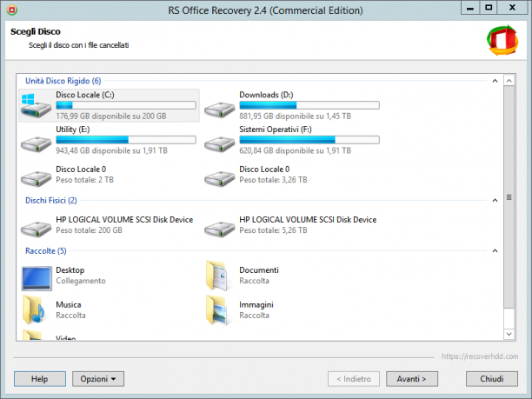Viewport: 532px width, 399px height.
Task: Click the Immagini folder icon
Action: tap(217, 309)
